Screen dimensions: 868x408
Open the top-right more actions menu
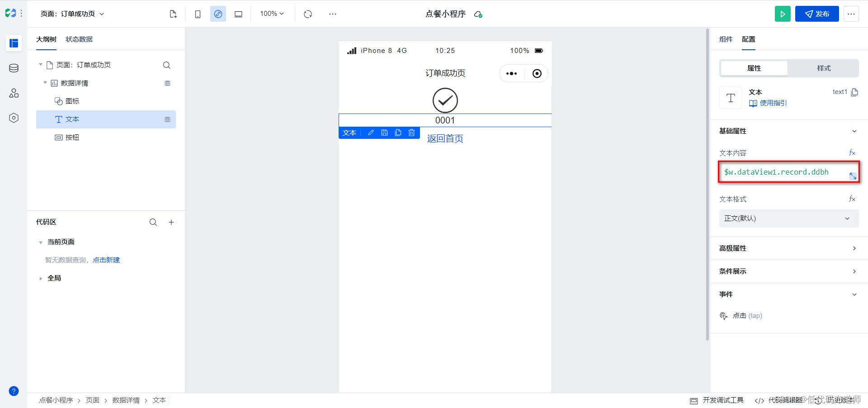851,14
